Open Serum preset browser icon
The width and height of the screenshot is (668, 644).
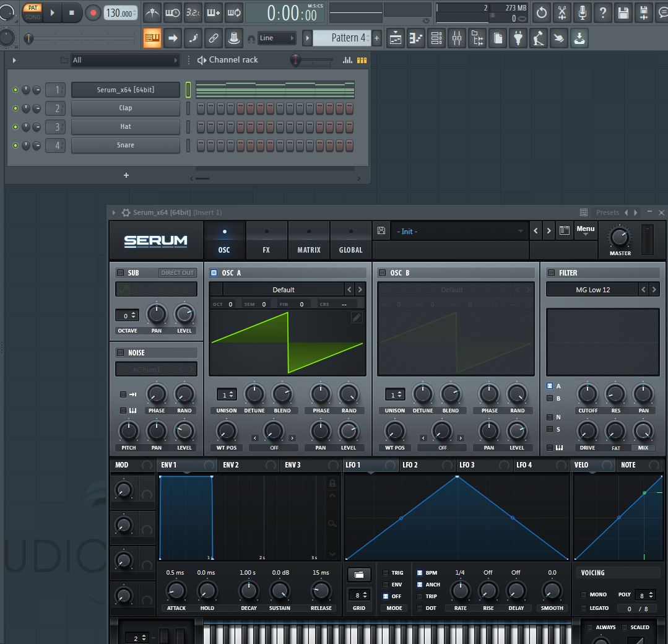click(565, 230)
